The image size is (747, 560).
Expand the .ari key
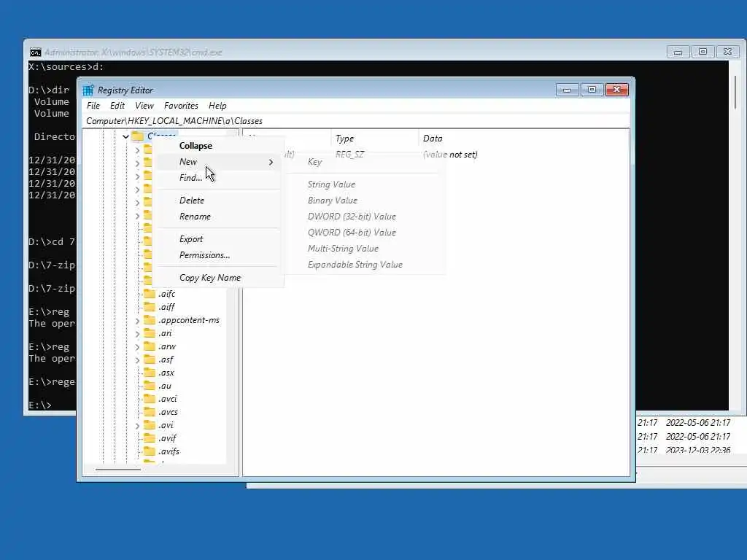point(137,333)
